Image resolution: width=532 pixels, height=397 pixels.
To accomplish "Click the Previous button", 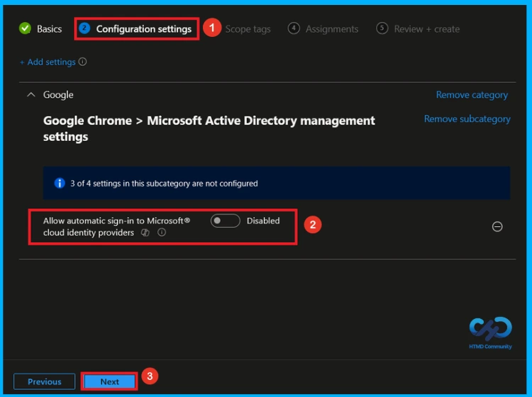I will pos(45,381).
